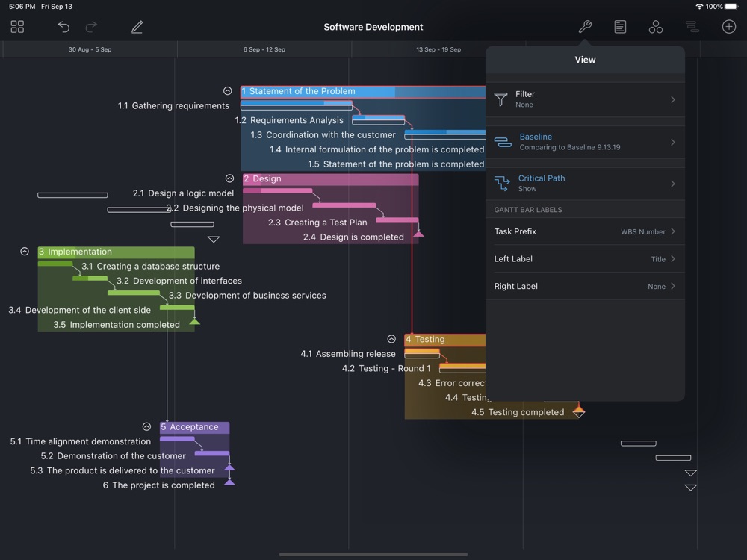
Task: Click the redo arrow icon
Action: (x=91, y=27)
